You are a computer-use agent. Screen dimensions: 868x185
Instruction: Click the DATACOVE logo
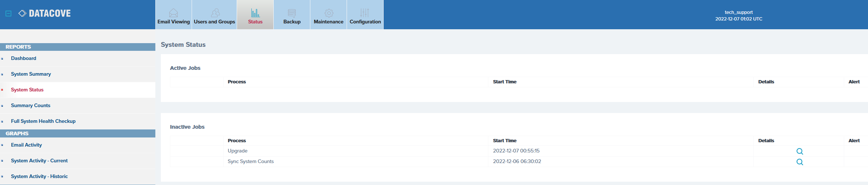coord(45,14)
